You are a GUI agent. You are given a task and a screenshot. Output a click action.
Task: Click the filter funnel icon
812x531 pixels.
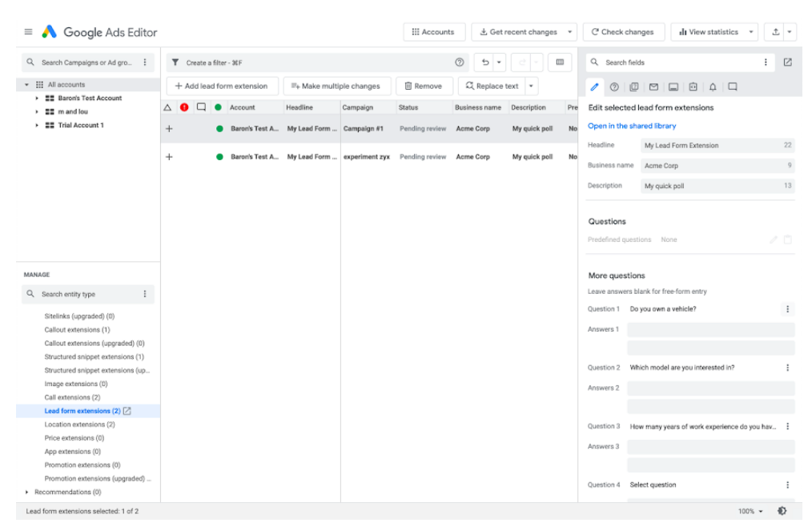[x=175, y=62]
